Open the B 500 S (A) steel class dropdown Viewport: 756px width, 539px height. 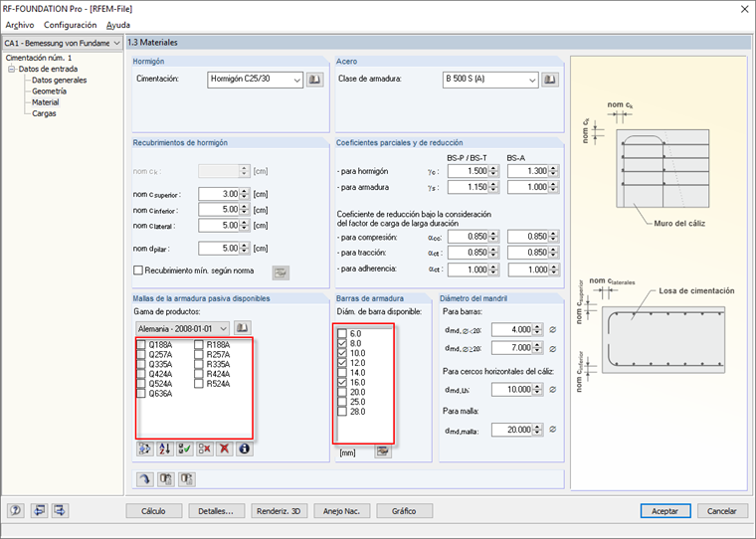[532, 80]
